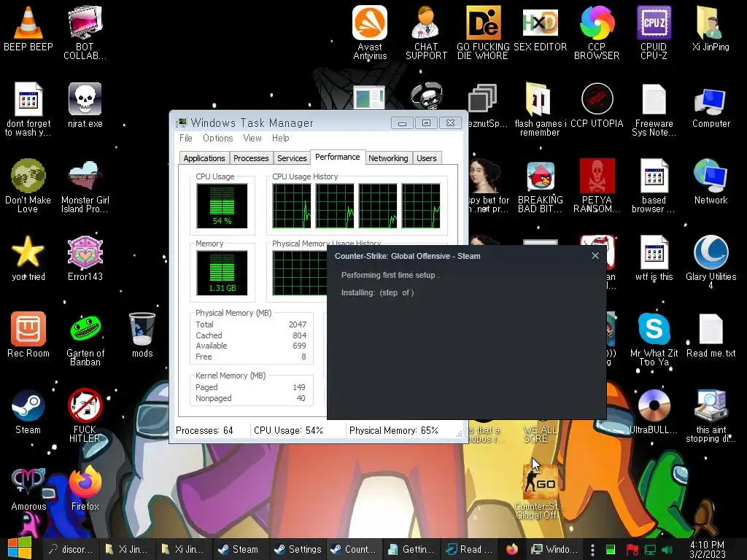Open the system tray volume speaker icon

click(x=667, y=550)
